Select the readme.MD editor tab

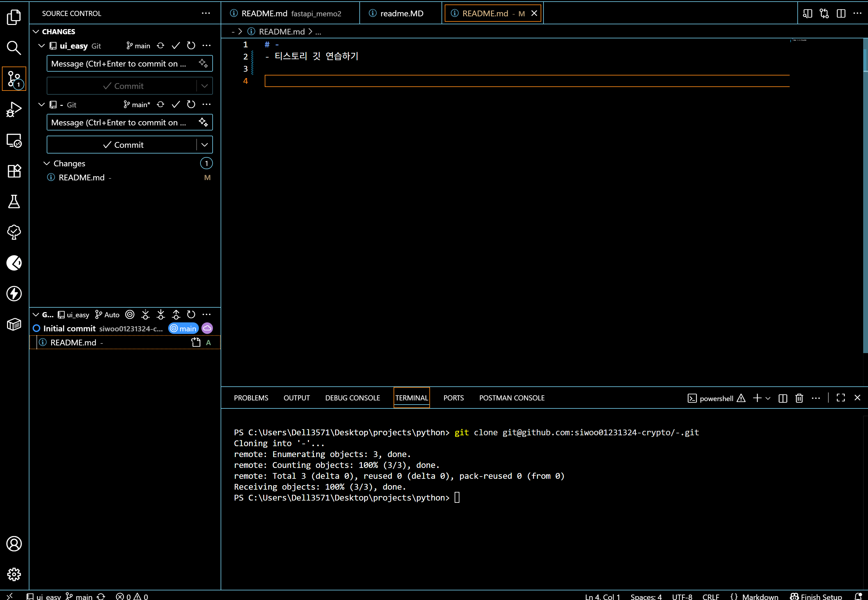401,13
